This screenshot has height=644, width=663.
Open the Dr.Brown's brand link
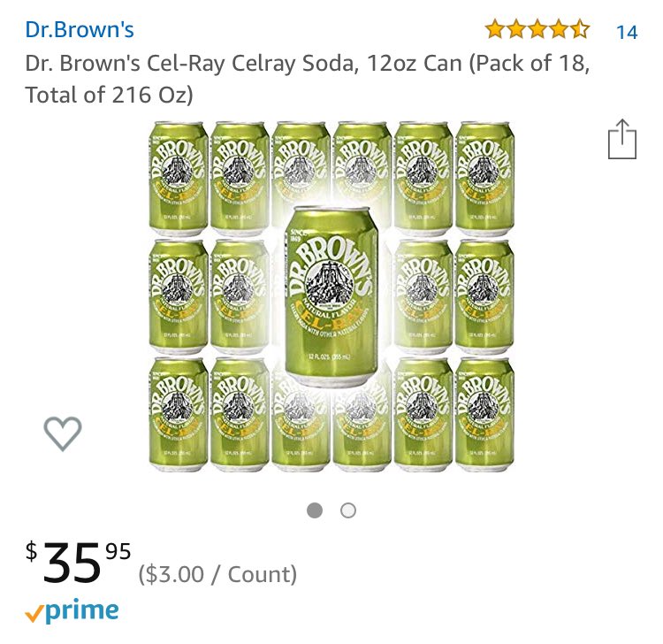click(x=80, y=29)
